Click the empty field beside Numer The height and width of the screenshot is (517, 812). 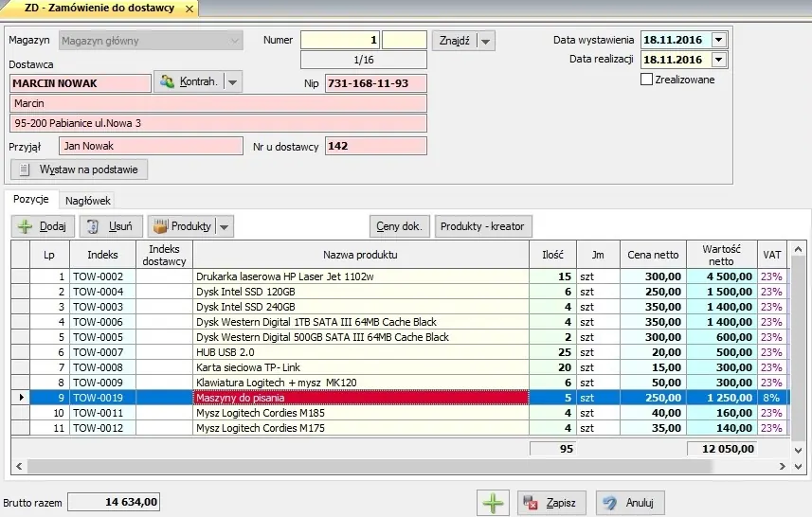[x=405, y=40]
